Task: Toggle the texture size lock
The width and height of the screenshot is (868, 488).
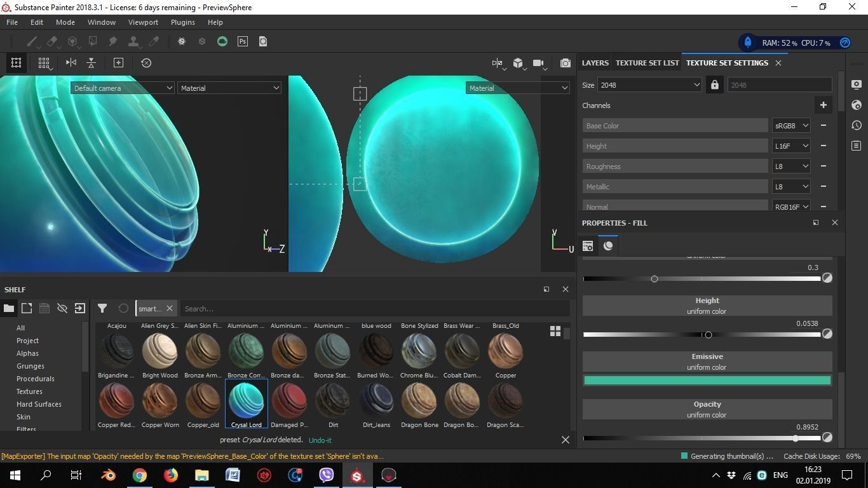Action: [714, 85]
